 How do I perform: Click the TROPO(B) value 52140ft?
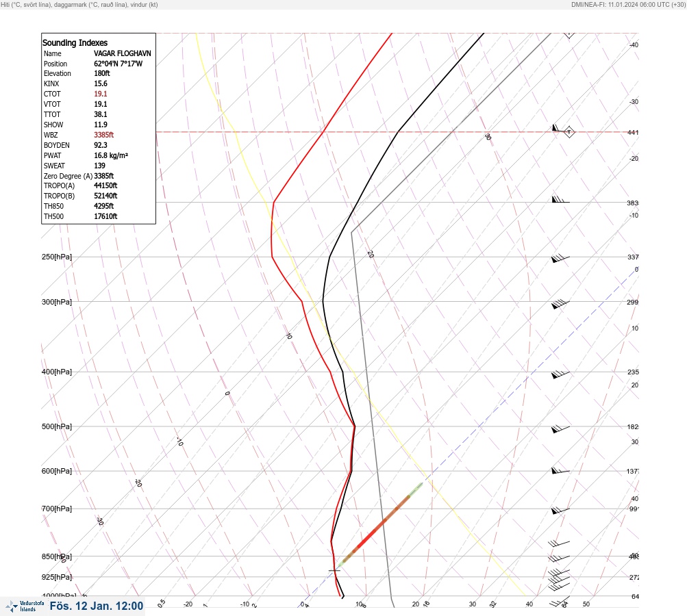pos(105,196)
